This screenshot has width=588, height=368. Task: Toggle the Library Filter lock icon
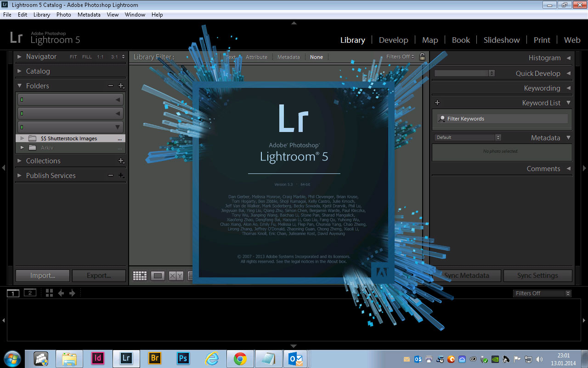coord(422,57)
